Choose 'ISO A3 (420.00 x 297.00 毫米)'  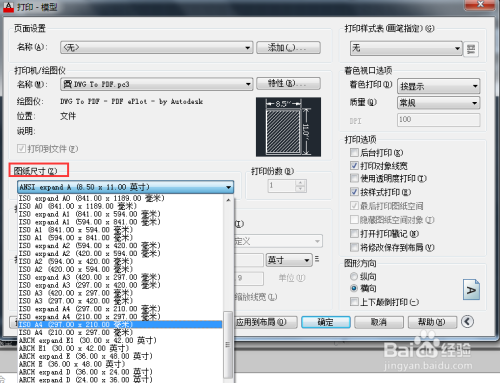pyautogui.click(x=120, y=293)
